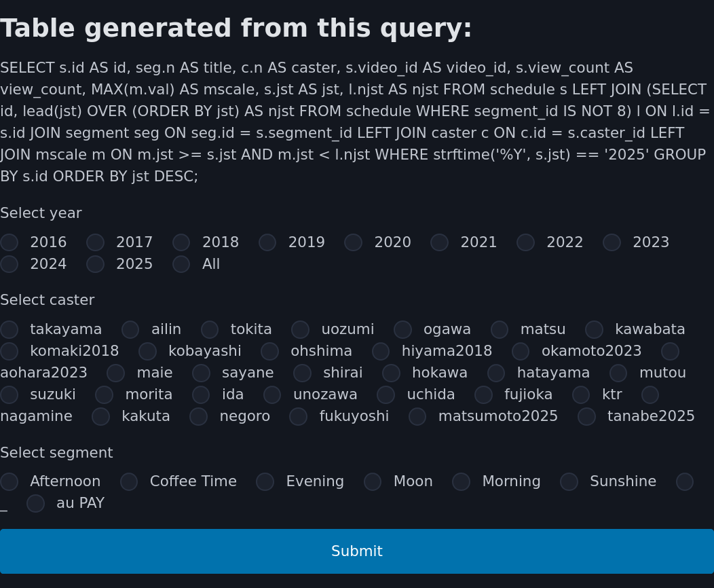Choose the nagamine caster radio
The image size is (714, 588).
click(x=650, y=395)
